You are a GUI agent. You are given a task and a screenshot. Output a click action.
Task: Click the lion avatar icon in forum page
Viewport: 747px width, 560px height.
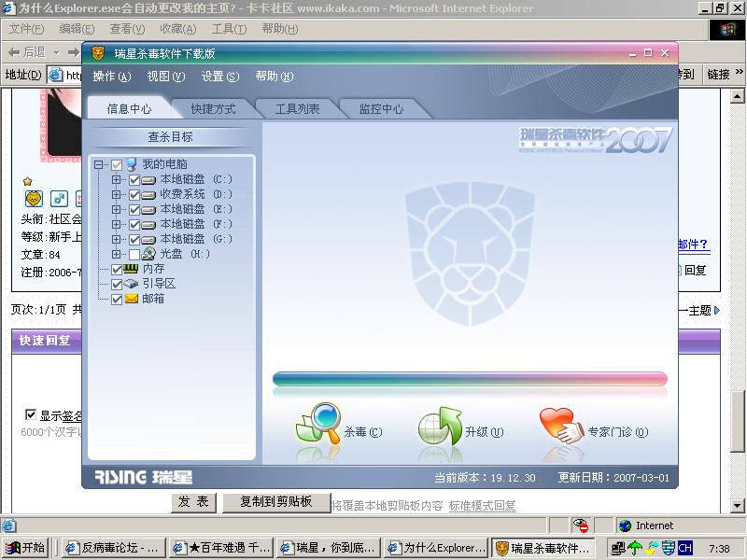tap(34, 199)
